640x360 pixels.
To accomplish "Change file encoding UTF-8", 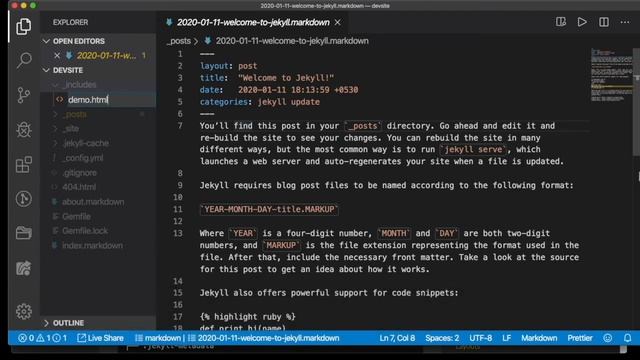I will click(480, 338).
